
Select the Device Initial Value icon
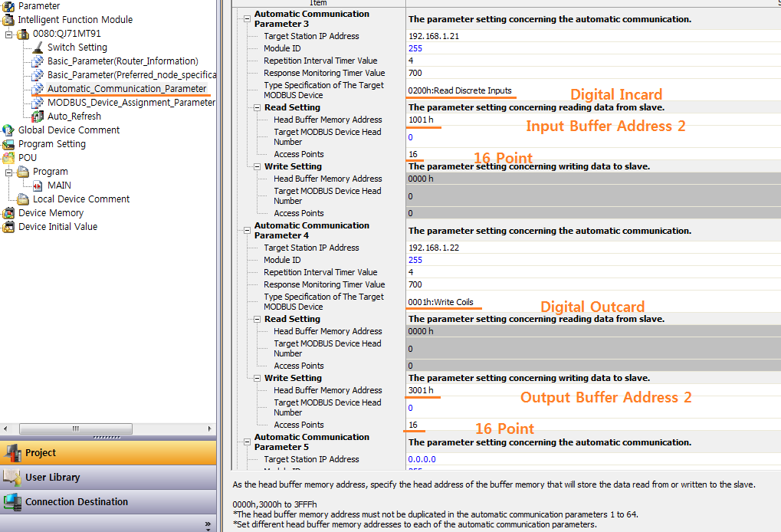click(8, 227)
